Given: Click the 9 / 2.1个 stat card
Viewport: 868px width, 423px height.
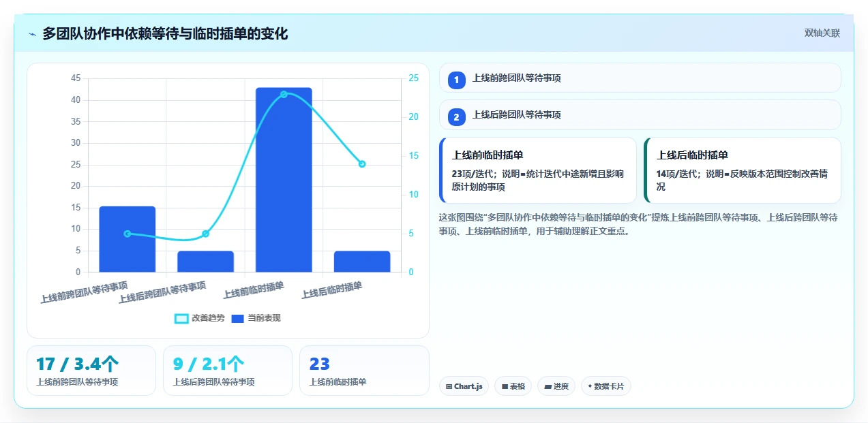Looking at the screenshot, I should [x=228, y=371].
